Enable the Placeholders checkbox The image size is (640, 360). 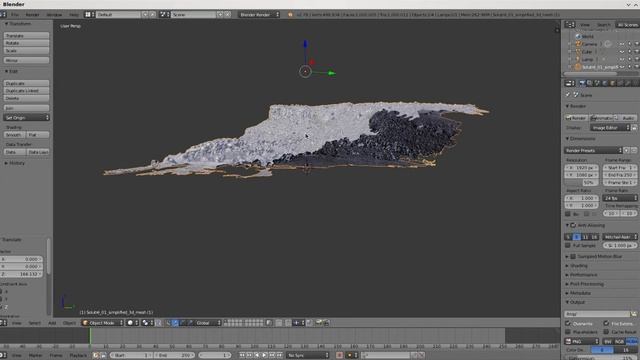568,332
